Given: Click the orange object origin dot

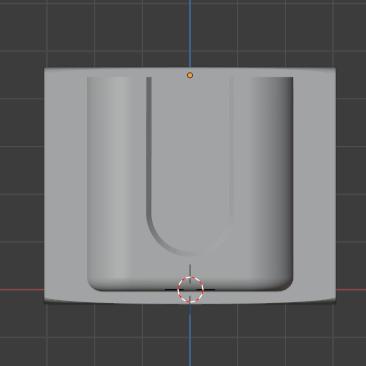Looking at the screenshot, I should (x=190, y=75).
